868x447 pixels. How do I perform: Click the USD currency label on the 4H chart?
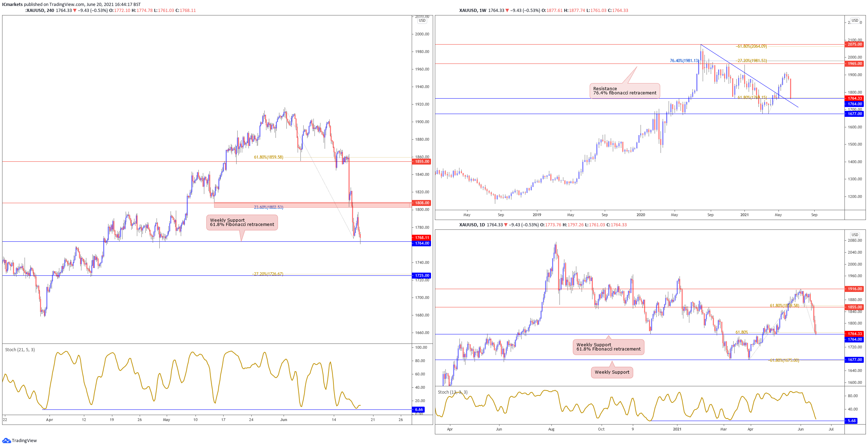pos(422,20)
